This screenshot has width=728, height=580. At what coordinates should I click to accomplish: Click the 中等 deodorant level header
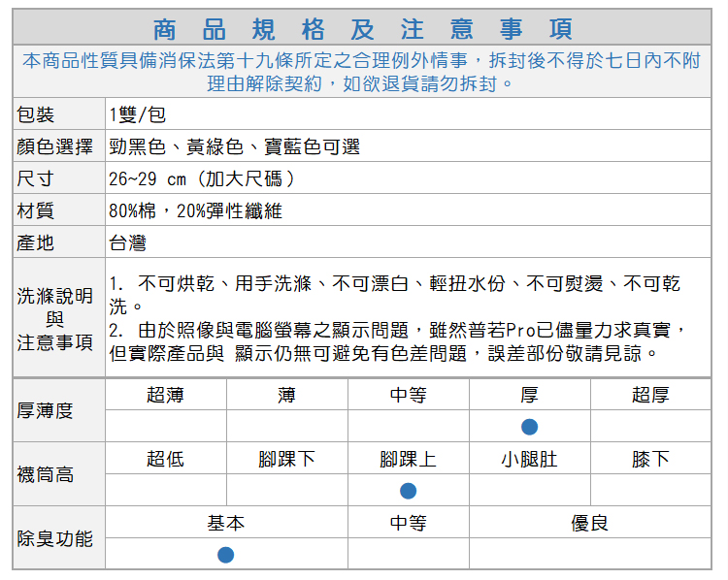coord(408,523)
